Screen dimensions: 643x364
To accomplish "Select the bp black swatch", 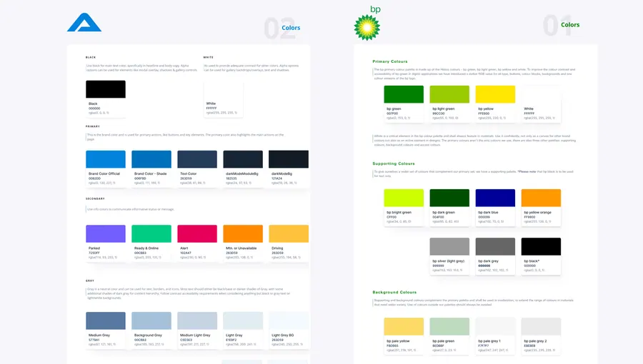I will click(x=541, y=246).
